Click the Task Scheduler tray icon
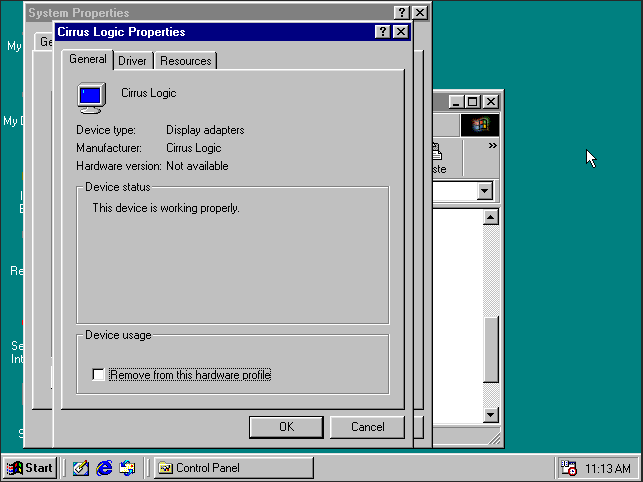Image resolution: width=643 pixels, height=482 pixels. pyautogui.click(x=568, y=468)
